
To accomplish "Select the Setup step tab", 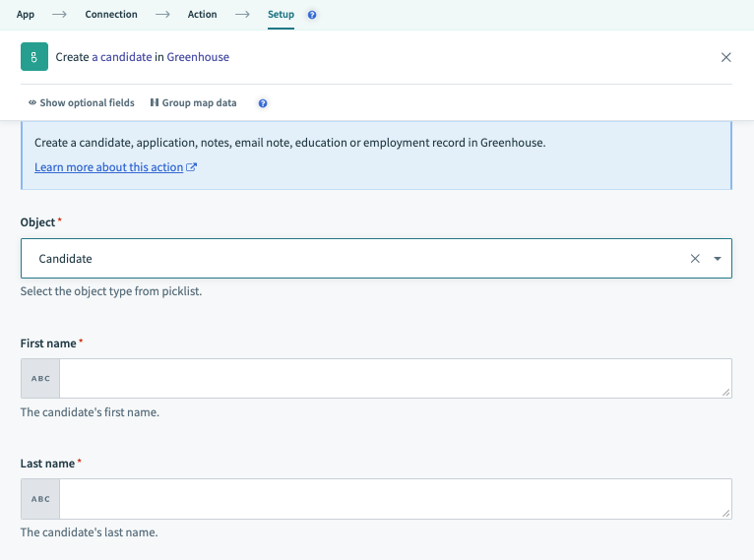I will (x=281, y=15).
